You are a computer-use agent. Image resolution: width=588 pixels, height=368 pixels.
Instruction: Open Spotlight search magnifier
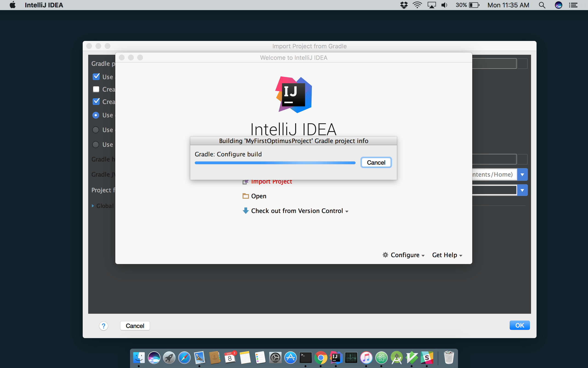542,5
